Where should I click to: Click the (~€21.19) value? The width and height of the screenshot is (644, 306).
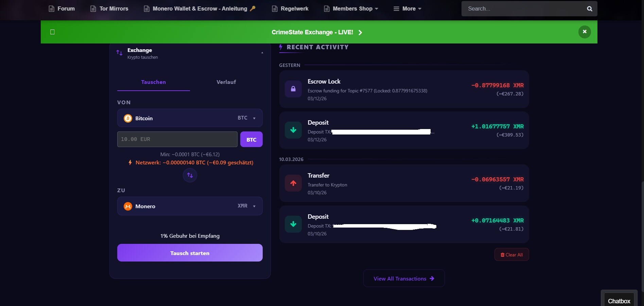click(x=511, y=188)
